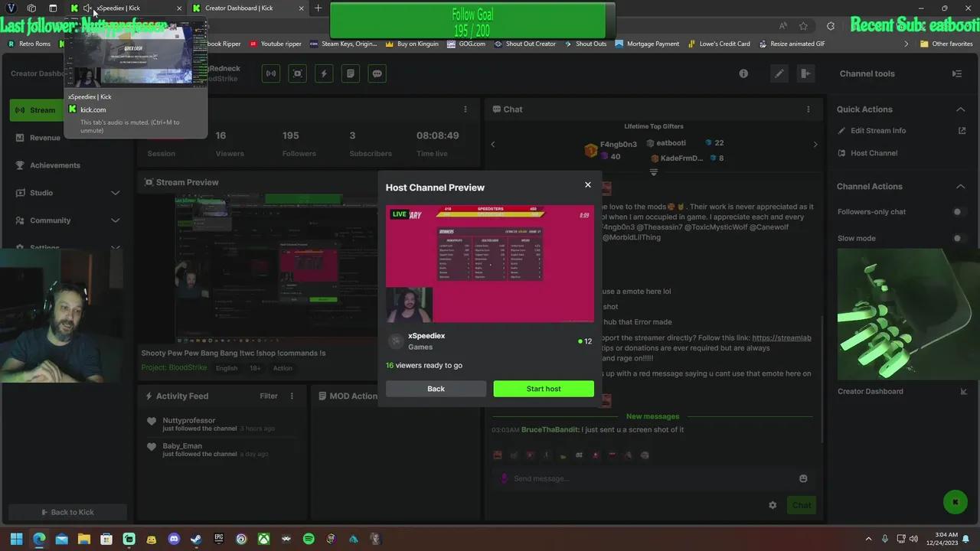Collapse the Quick Actions section
980x551 pixels.
[961, 109]
